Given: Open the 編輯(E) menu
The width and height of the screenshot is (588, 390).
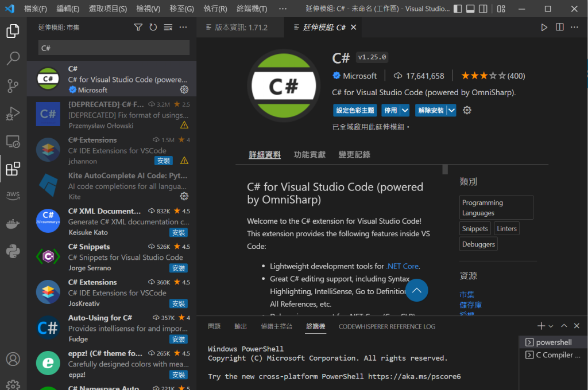Looking at the screenshot, I should point(68,9).
